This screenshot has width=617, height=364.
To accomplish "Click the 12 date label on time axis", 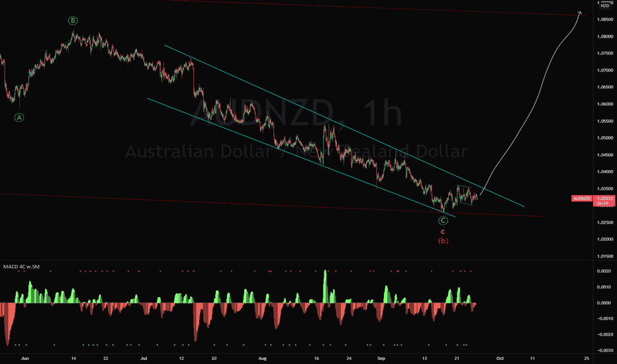I will point(181,359).
